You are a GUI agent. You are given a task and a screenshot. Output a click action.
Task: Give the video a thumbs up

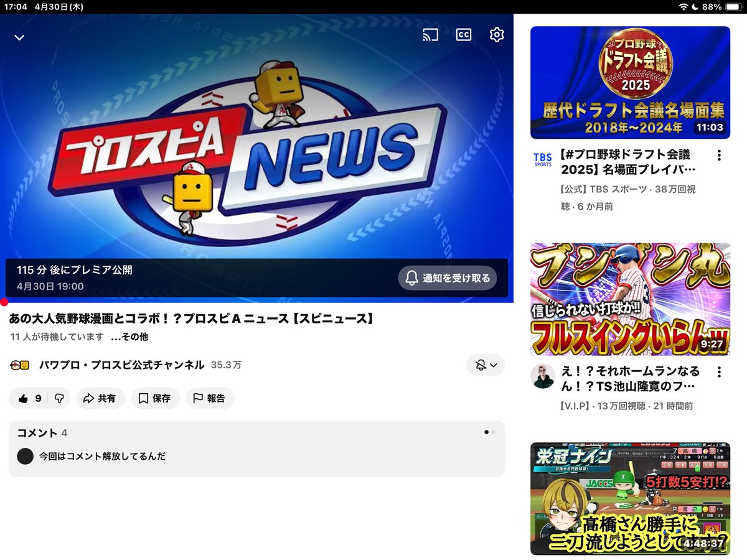click(x=25, y=398)
